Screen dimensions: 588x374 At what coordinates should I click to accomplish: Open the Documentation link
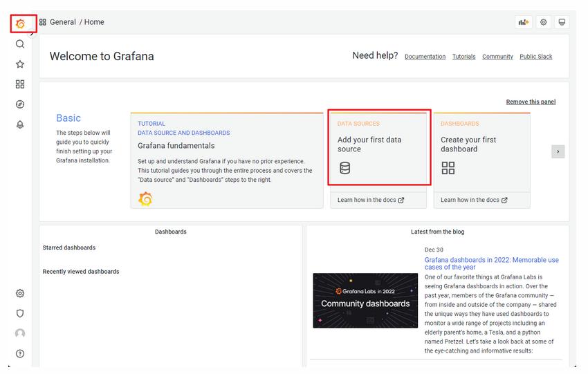coord(425,57)
